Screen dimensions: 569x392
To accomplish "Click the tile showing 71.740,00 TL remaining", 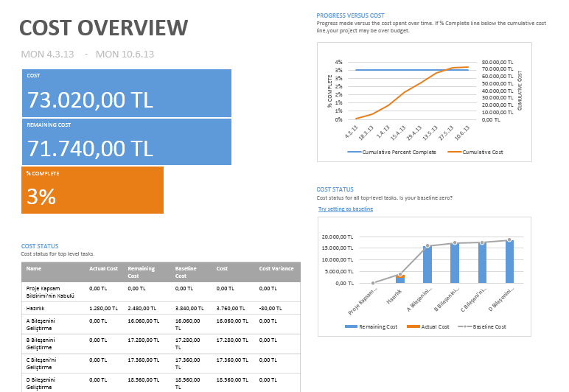I will [x=126, y=141].
